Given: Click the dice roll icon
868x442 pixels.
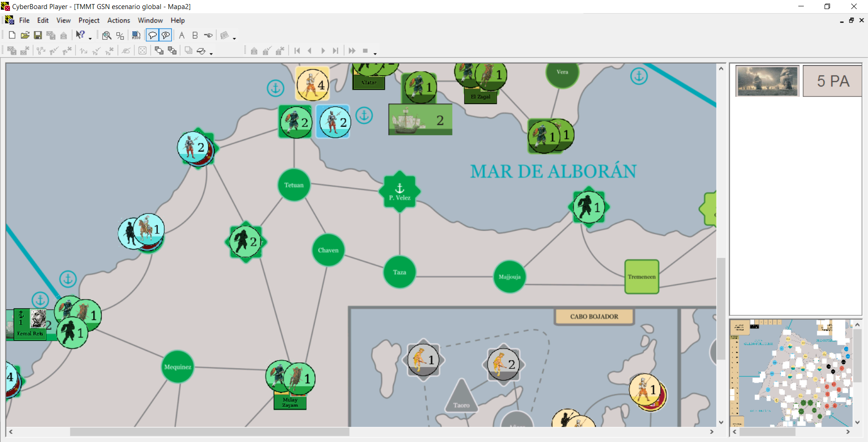Looking at the screenshot, I should 142,51.
